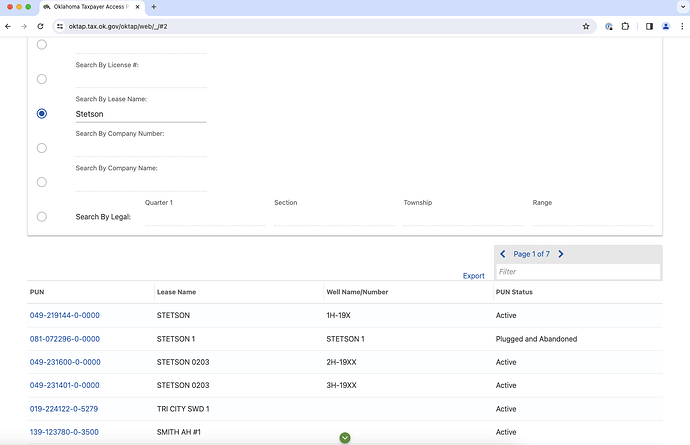Viewport: 690px width, 445px height.
Task: Select the Search By License # radio button
Action: click(x=42, y=79)
